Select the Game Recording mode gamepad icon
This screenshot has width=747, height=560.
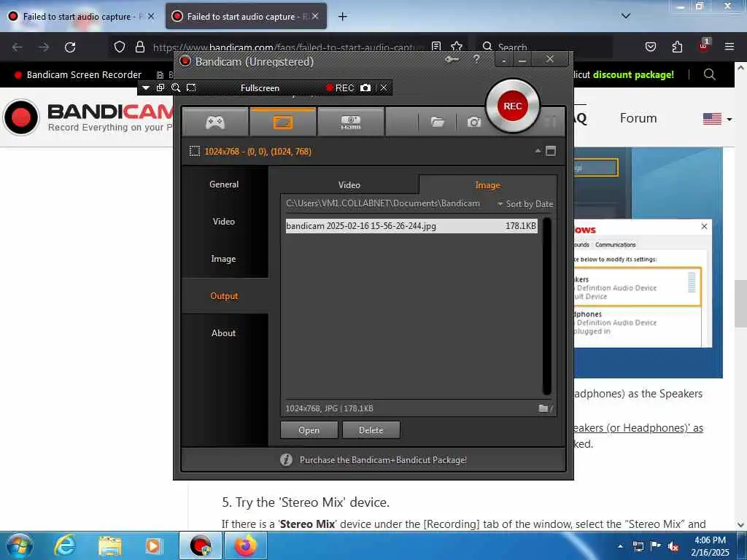pyautogui.click(x=215, y=122)
